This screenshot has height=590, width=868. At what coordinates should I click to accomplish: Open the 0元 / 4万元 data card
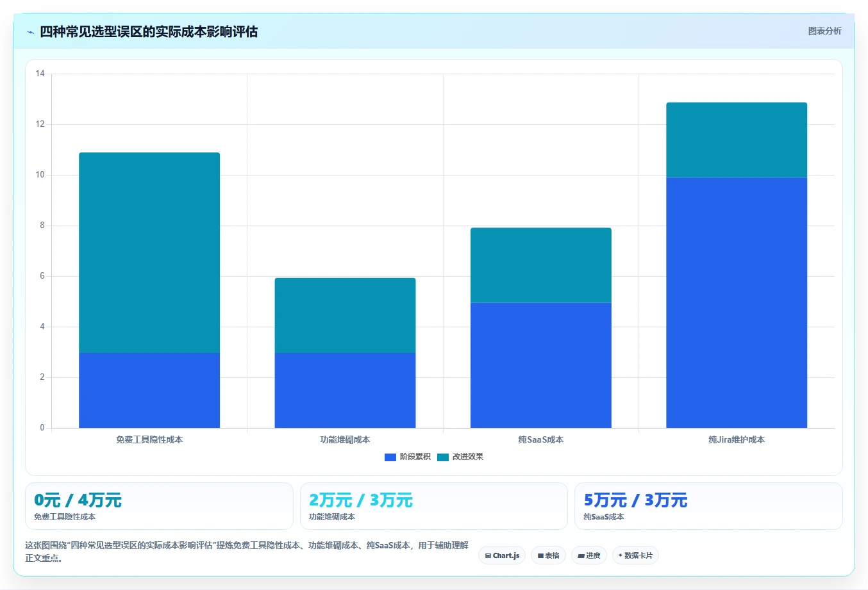(x=159, y=506)
